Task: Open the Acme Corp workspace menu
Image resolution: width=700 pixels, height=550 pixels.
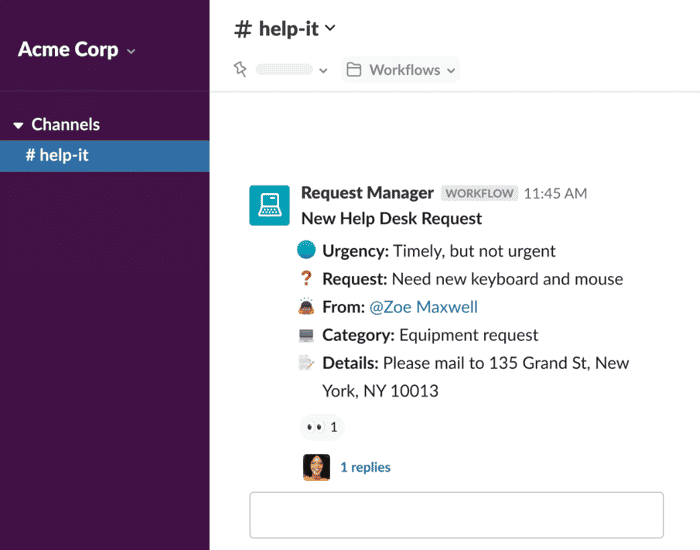Action: 76,50
